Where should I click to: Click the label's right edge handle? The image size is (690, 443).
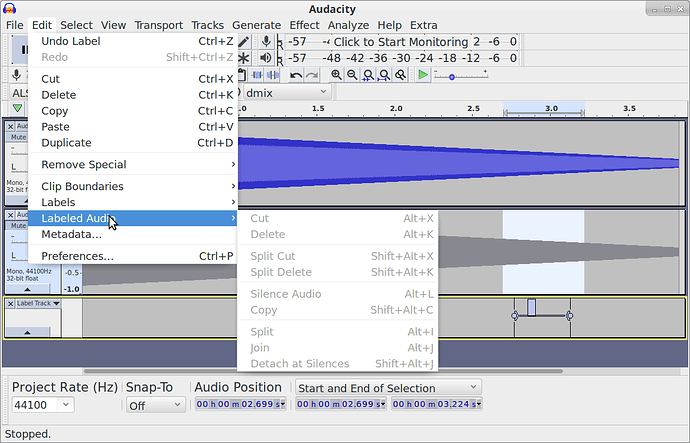[570, 316]
